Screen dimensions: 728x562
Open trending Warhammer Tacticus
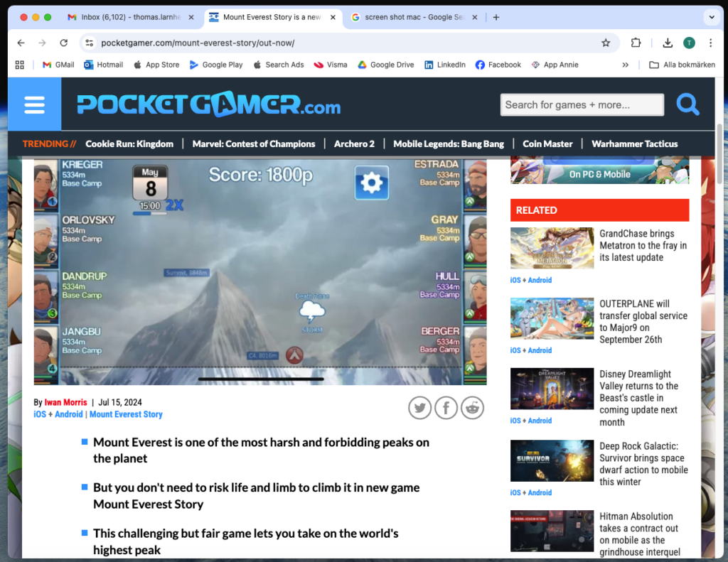tap(634, 144)
